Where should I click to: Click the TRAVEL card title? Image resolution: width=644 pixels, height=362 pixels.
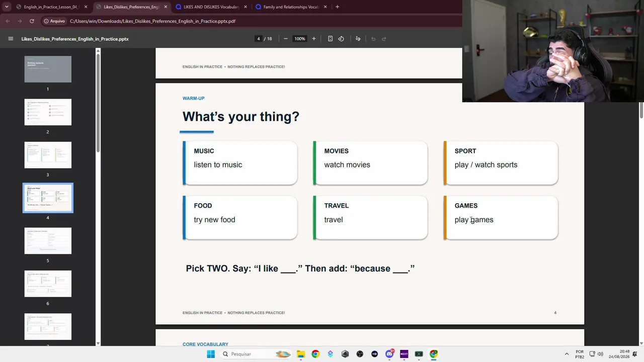tap(336, 206)
